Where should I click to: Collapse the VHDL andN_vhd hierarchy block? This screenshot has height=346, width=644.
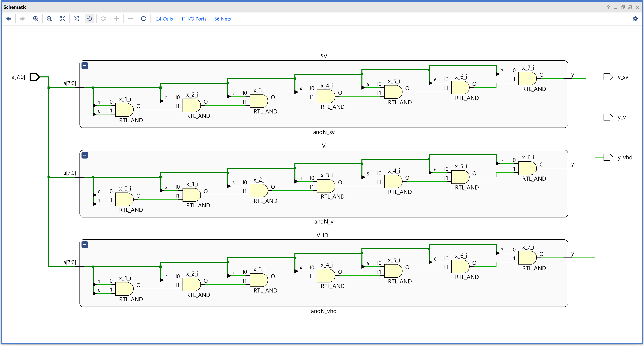(85, 245)
